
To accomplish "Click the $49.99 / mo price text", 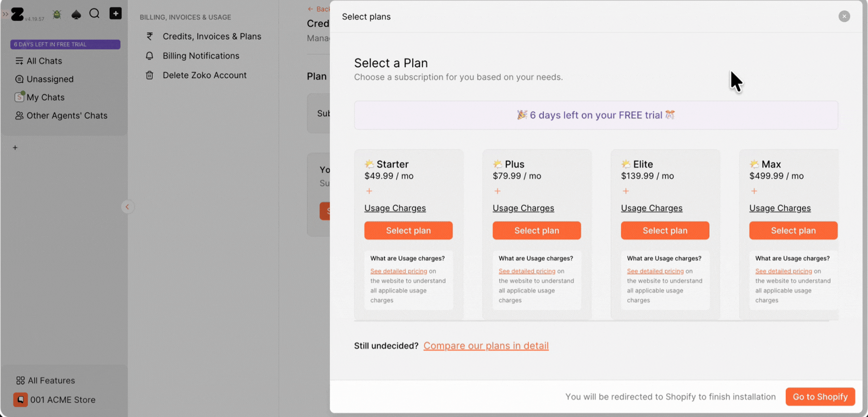I will coord(389,176).
